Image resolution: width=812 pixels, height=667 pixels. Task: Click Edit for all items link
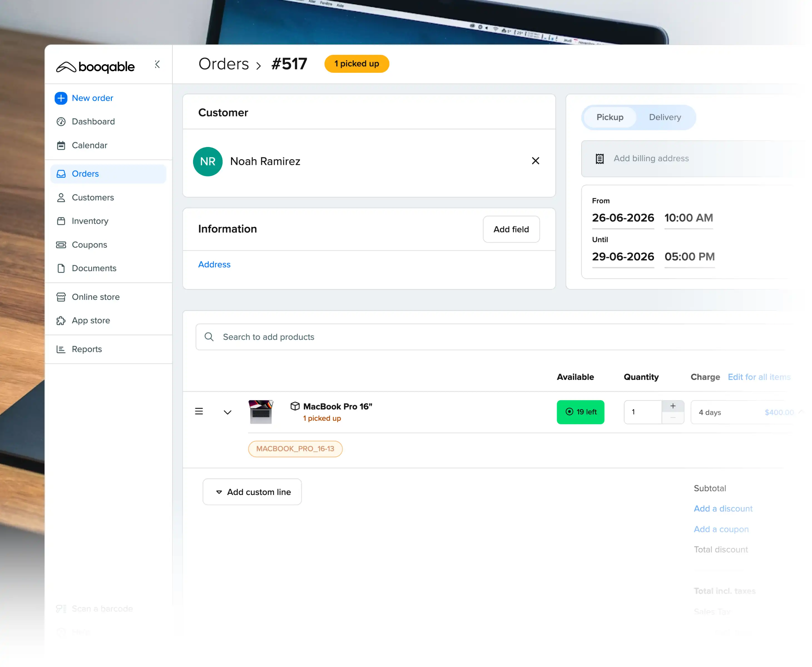[759, 377]
